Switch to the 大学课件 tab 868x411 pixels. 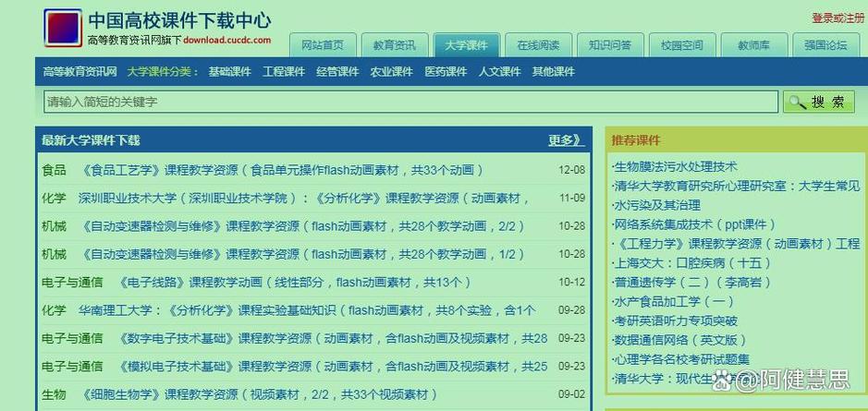point(467,45)
